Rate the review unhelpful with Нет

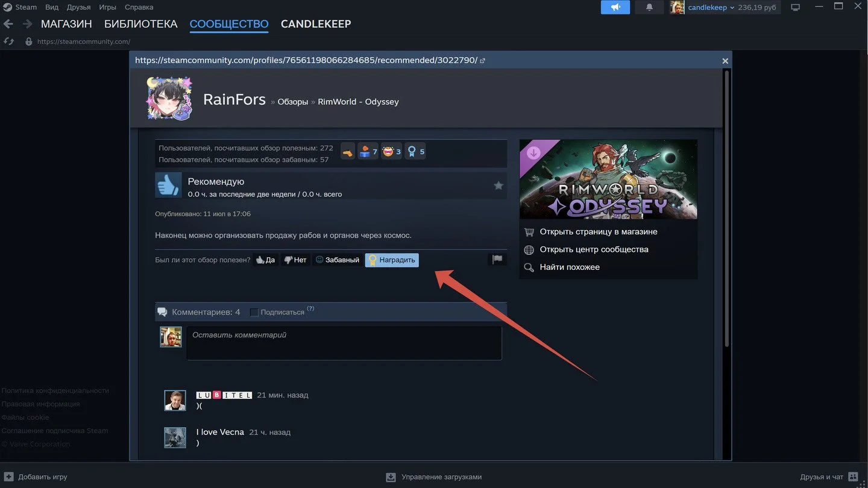[295, 260]
